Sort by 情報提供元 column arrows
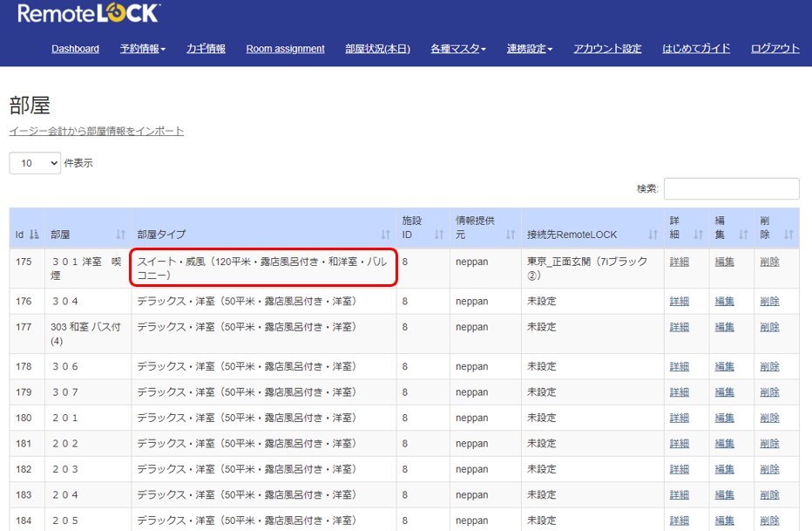 click(511, 235)
